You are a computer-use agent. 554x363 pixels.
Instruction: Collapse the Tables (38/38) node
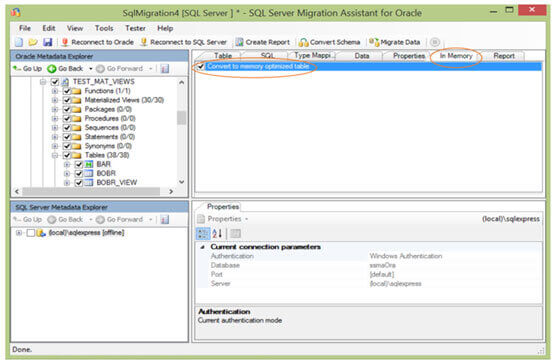(55, 156)
